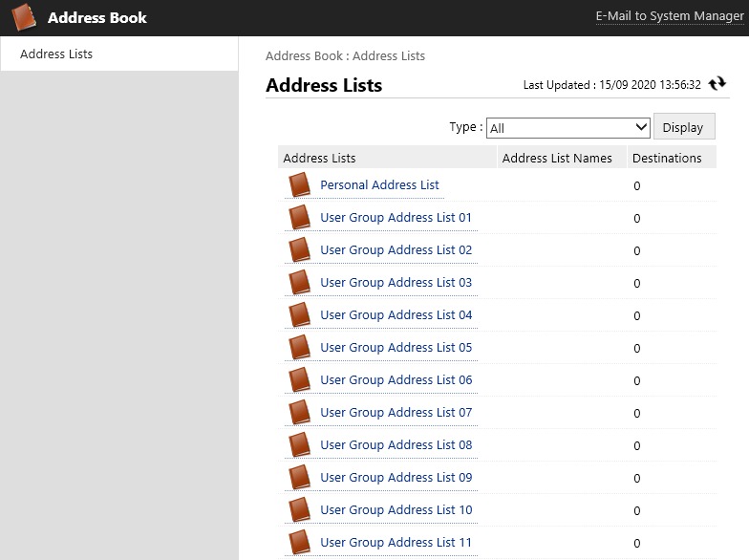This screenshot has height=560, width=749.
Task: Click the Address Lists column header
Action: pyautogui.click(x=387, y=158)
